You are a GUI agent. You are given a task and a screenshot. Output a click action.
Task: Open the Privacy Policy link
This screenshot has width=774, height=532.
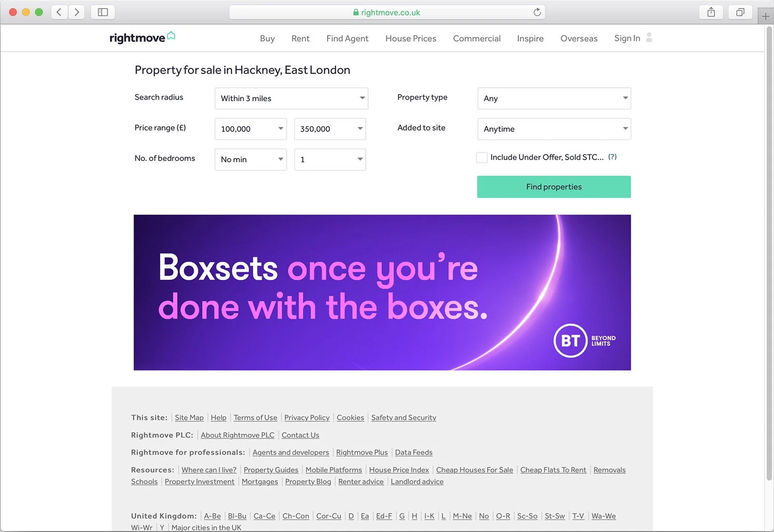[x=307, y=417]
